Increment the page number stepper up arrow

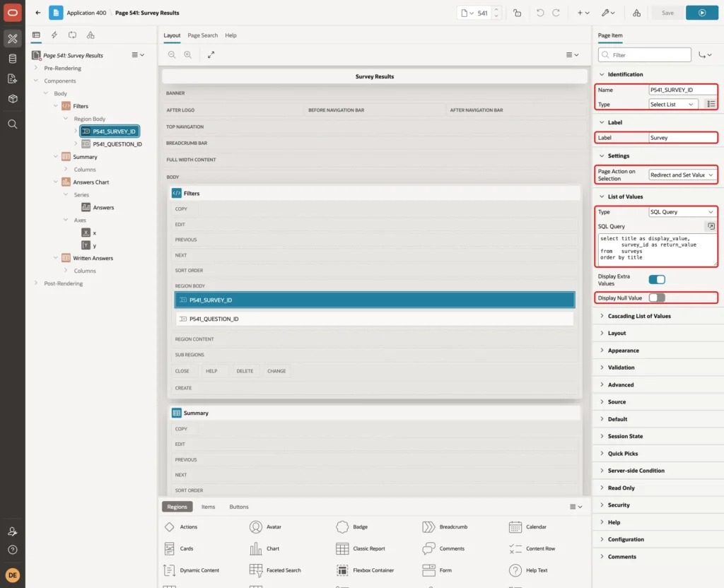(x=496, y=10)
